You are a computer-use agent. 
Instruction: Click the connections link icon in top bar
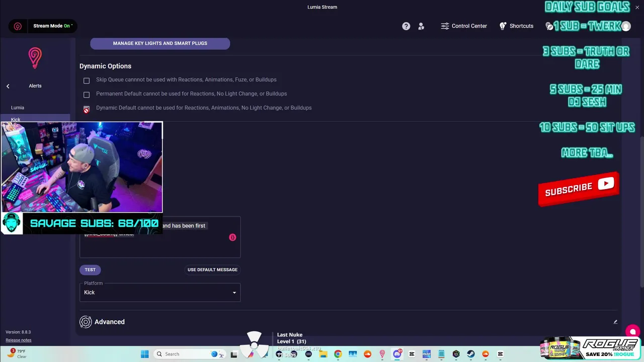549,26
